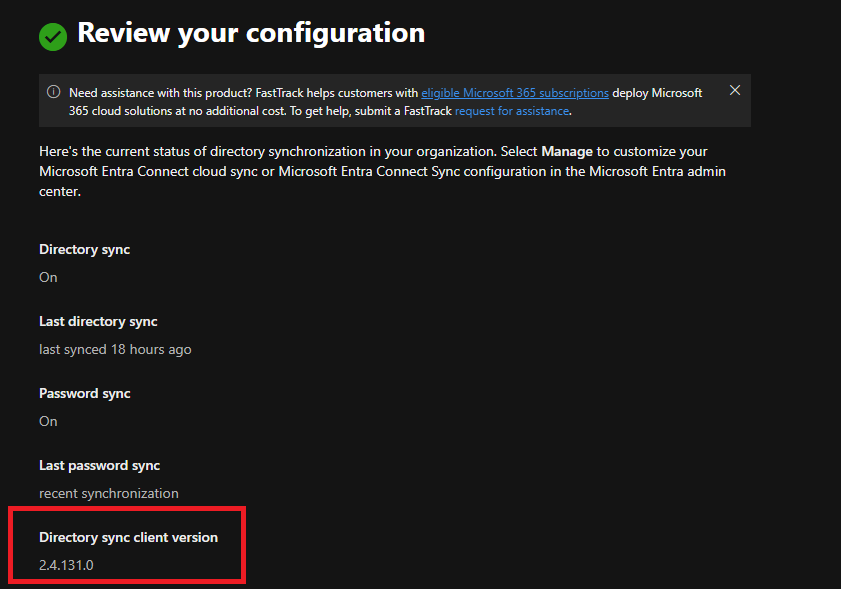This screenshot has width=841, height=589.
Task: Select the Last directory sync label
Action: pos(98,321)
